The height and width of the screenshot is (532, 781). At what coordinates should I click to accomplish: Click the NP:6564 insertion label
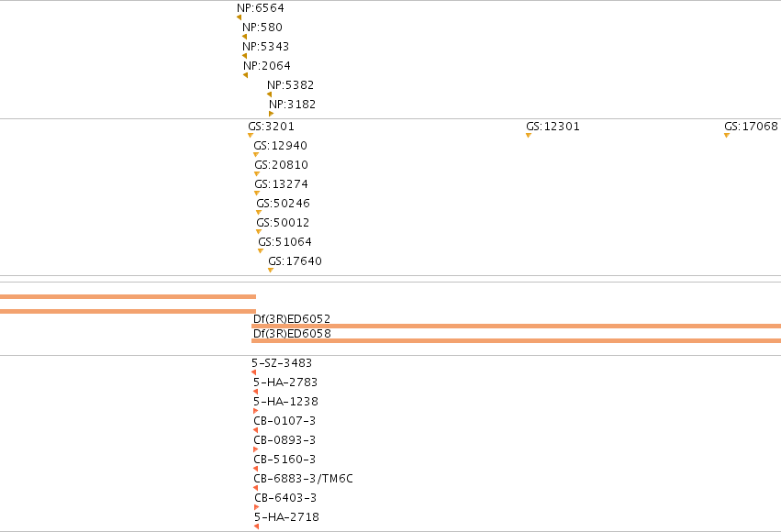[261, 8]
